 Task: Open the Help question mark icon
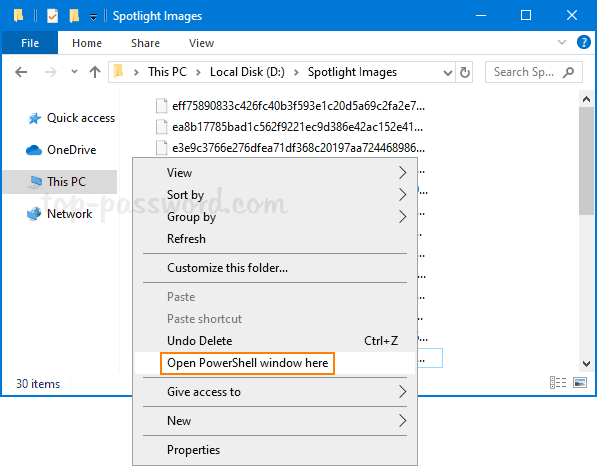coord(584,42)
